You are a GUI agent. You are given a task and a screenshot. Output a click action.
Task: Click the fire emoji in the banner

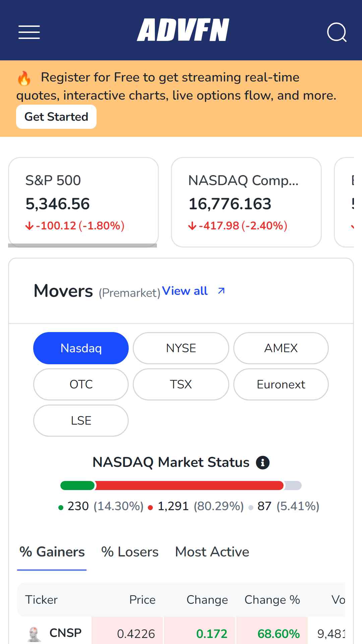click(24, 78)
